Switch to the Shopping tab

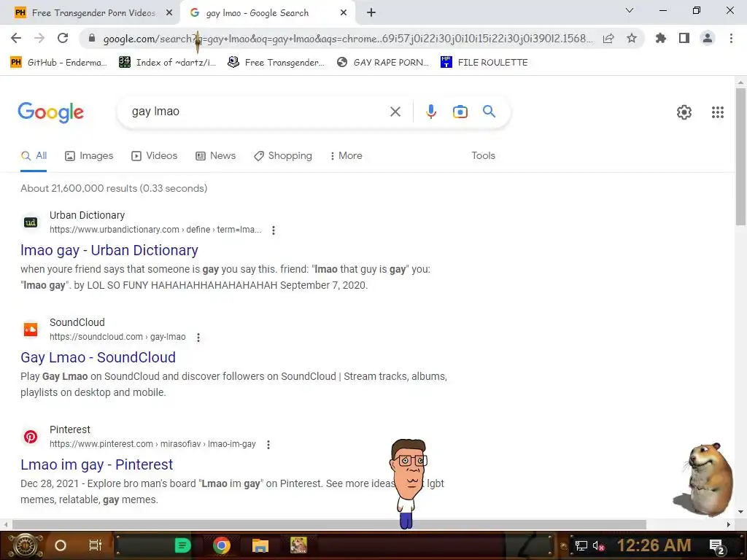[283, 156]
